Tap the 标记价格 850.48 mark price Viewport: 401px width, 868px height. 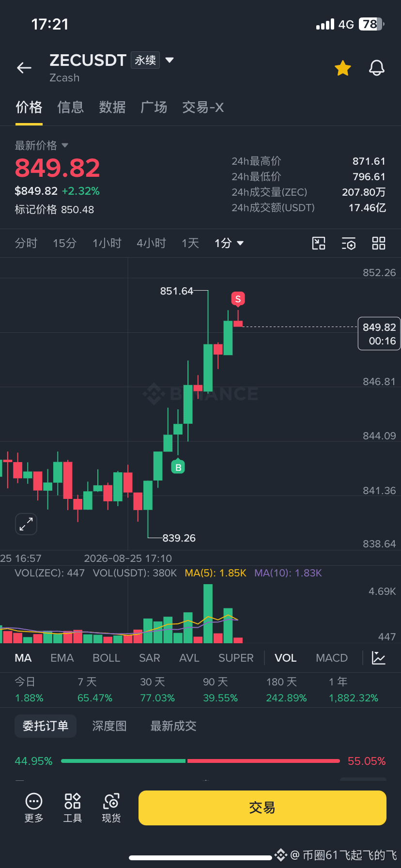click(x=54, y=210)
